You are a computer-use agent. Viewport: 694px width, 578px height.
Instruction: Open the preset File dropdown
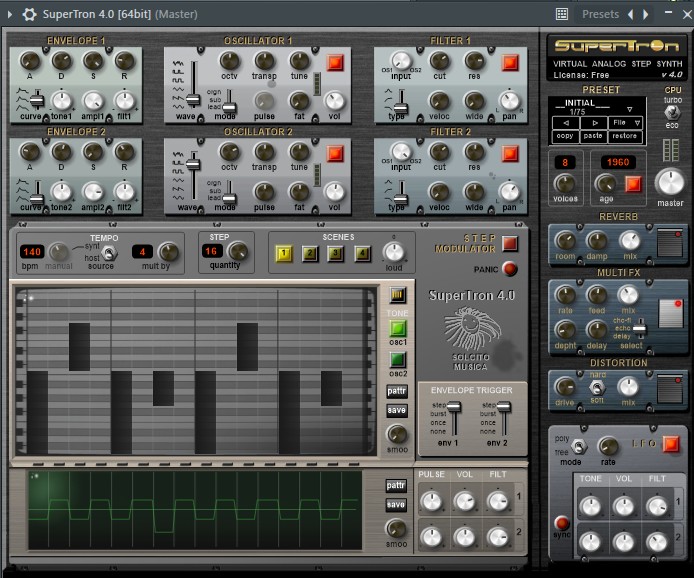(x=626, y=123)
